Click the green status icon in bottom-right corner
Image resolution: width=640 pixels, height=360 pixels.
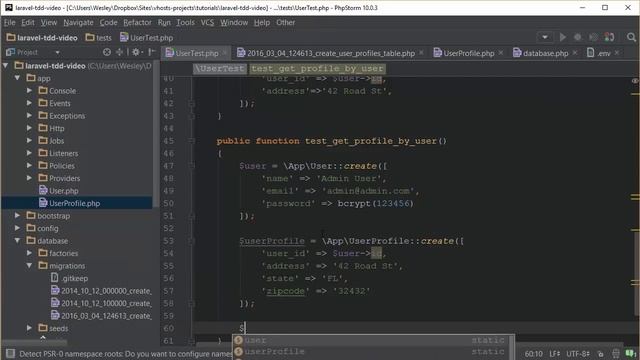click(631, 353)
